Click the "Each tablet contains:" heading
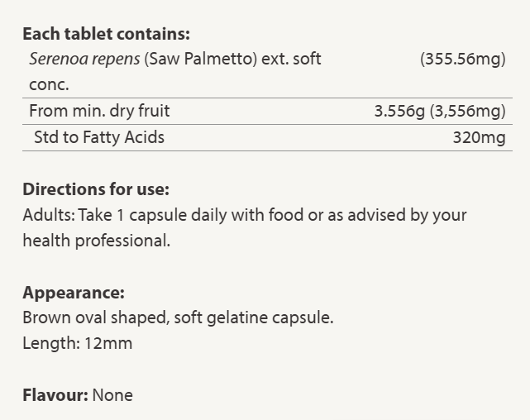Screen dimensions: 530x420 tap(106, 34)
